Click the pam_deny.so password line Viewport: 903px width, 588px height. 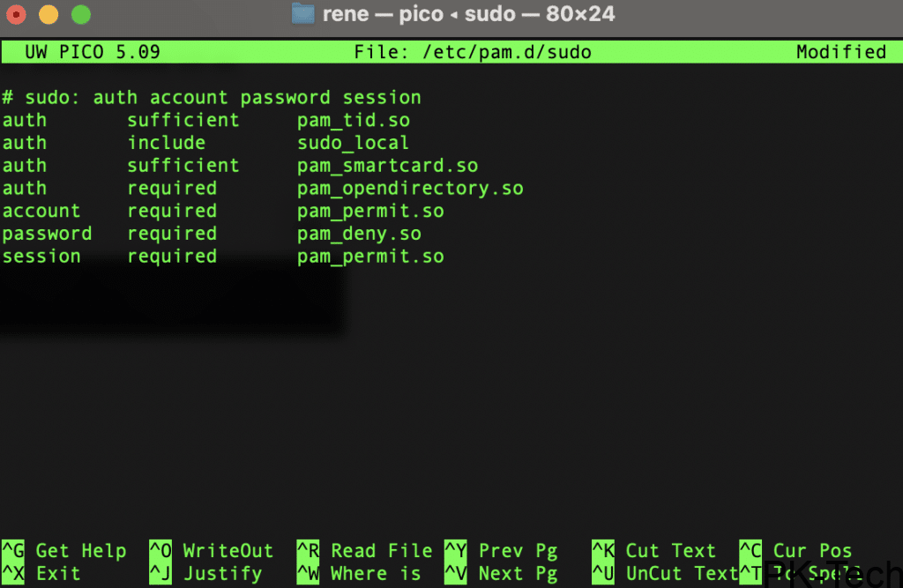[359, 234]
